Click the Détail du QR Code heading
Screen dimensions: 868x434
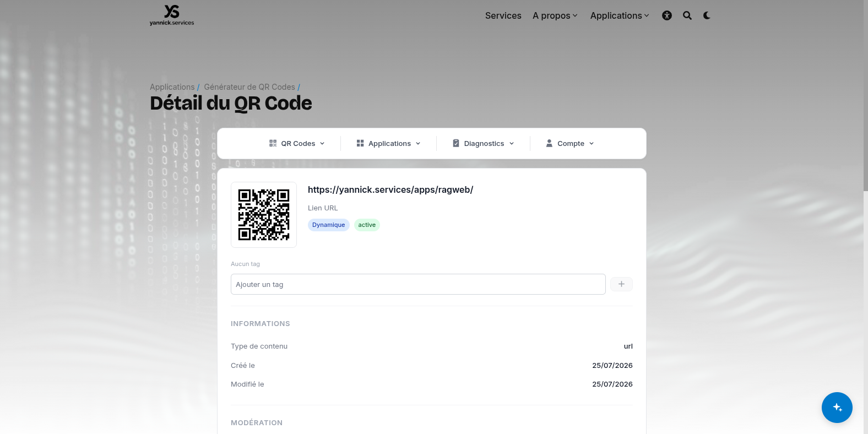point(231,104)
